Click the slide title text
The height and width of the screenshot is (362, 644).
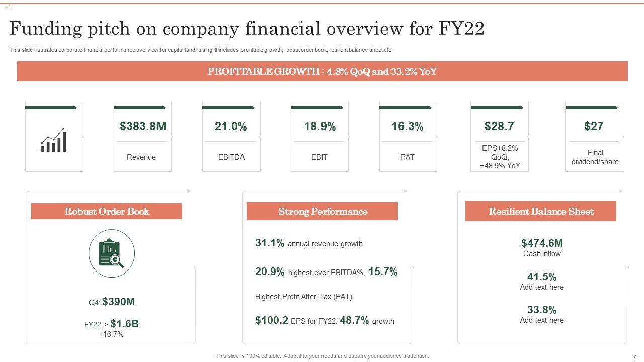pos(247,29)
